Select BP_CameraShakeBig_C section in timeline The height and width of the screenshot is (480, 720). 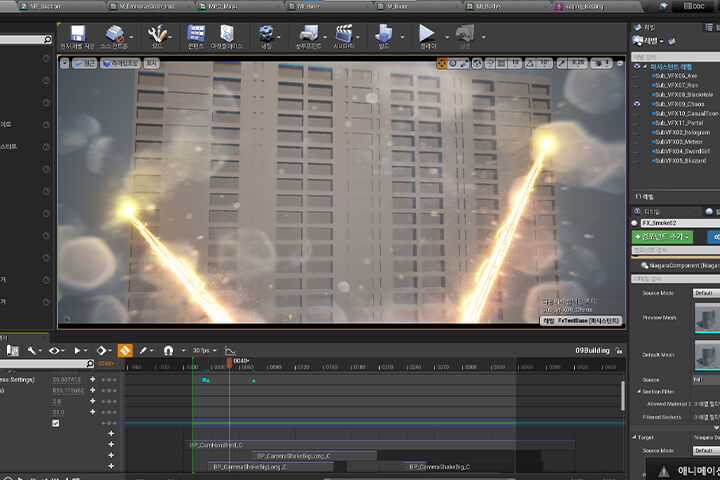click(x=439, y=467)
